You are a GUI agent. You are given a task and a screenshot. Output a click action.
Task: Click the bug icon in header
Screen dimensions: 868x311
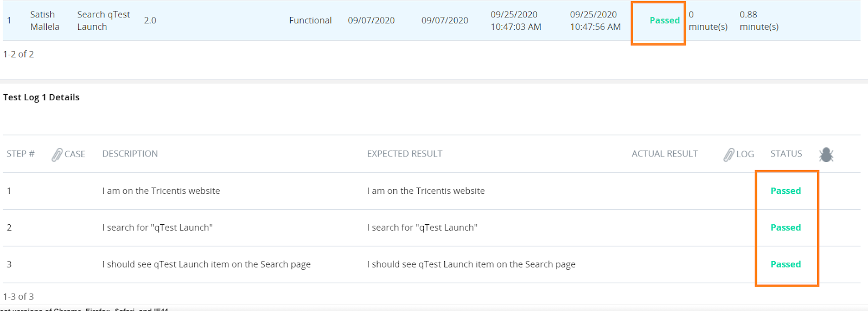pos(826,155)
